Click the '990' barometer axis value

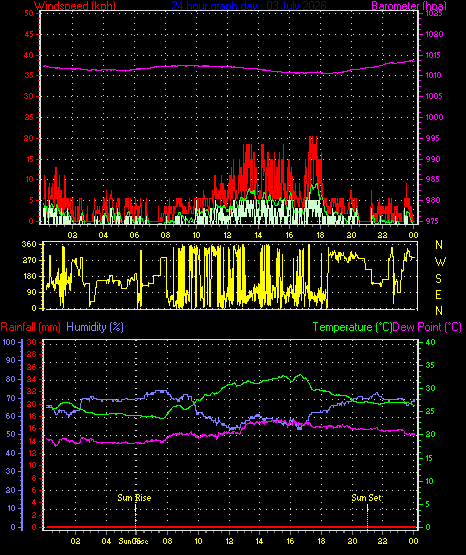[433, 159]
